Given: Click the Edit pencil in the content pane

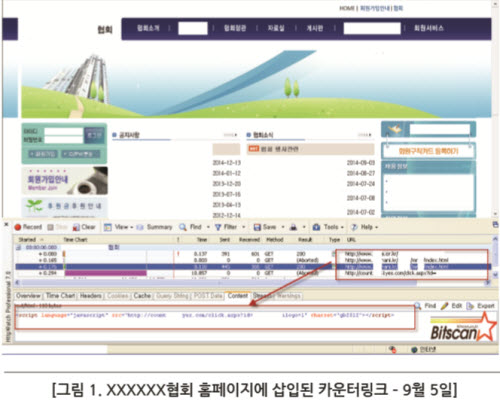Looking at the screenshot, I should point(444,306).
